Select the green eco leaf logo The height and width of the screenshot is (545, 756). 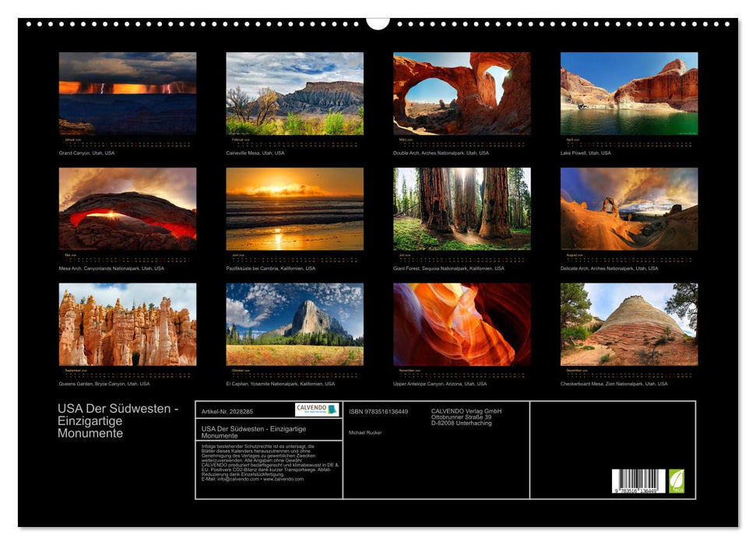click(676, 481)
